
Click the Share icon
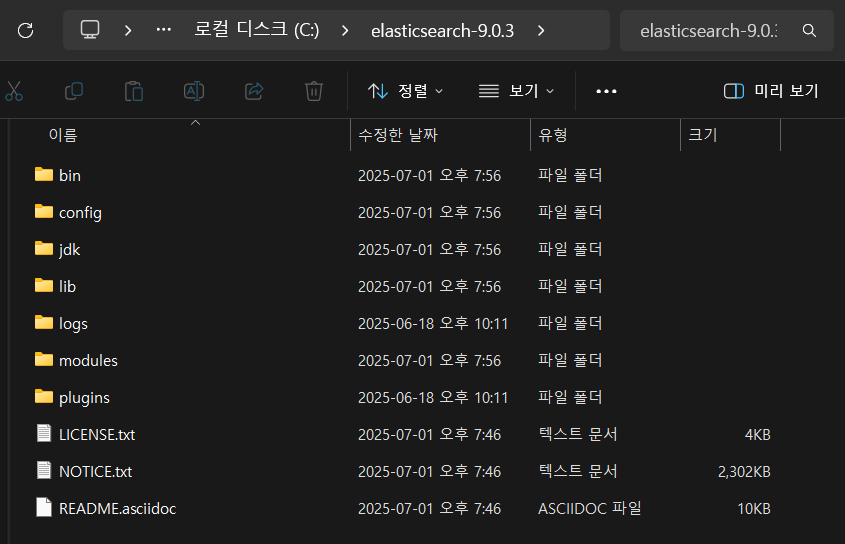tap(254, 91)
